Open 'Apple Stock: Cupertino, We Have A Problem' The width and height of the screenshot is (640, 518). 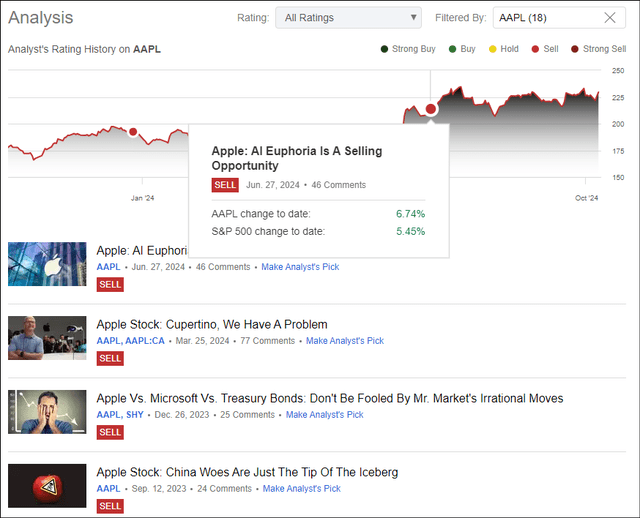click(x=212, y=325)
